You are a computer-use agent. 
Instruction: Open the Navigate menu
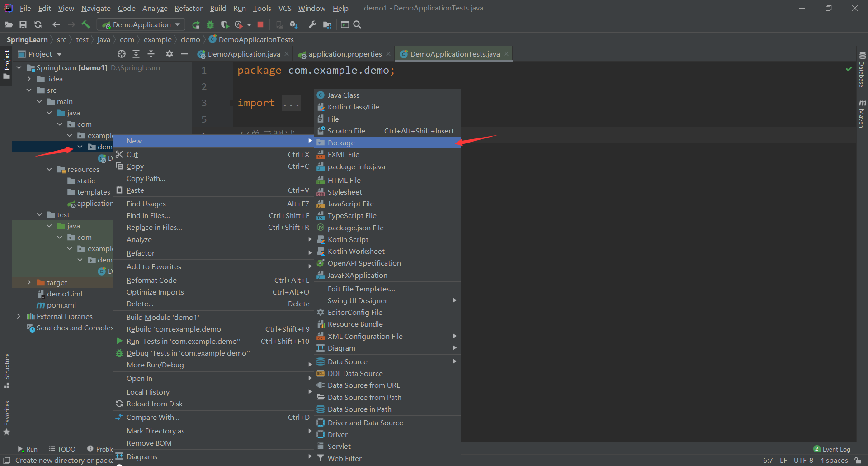[x=96, y=8]
